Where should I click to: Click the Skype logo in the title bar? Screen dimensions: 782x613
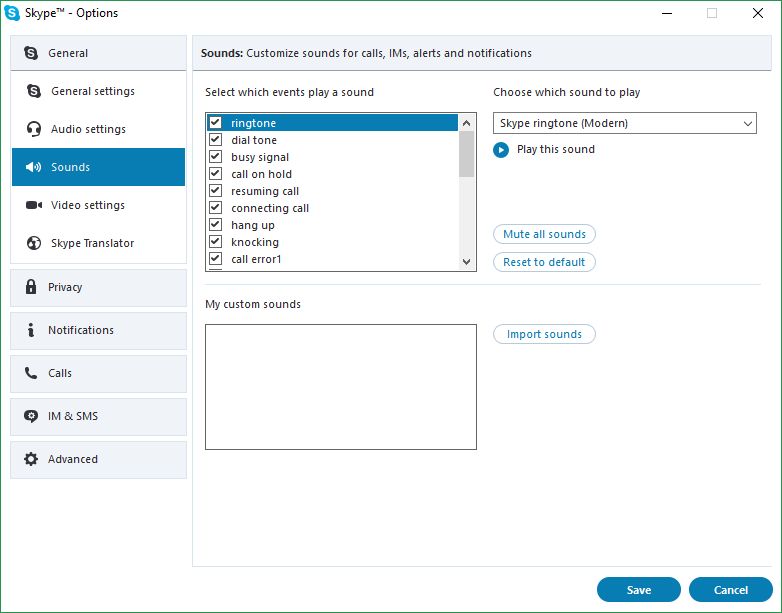pyautogui.click(x=12, y=13)
